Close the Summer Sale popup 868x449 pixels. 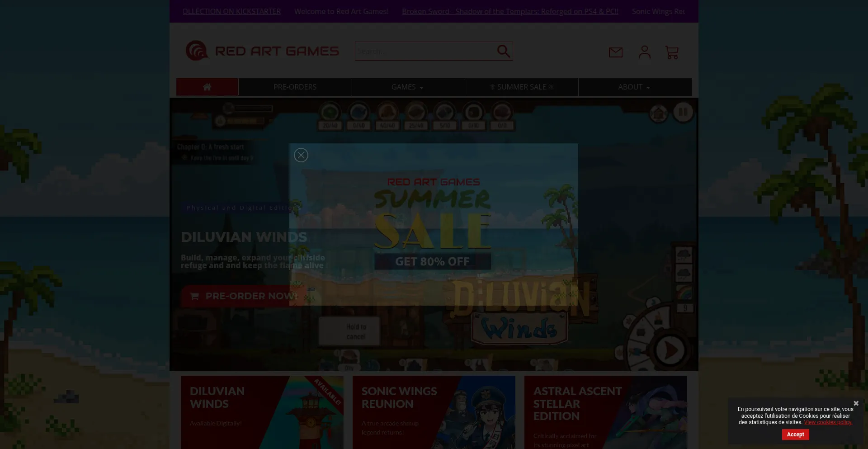click(x=301, y=155)
